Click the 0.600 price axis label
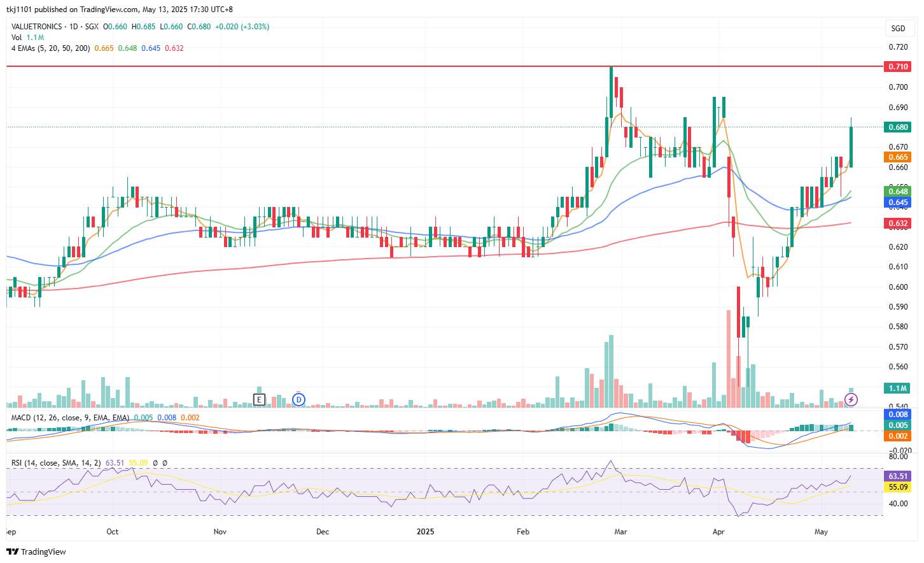Screen dimensions: 924x563 898,287
